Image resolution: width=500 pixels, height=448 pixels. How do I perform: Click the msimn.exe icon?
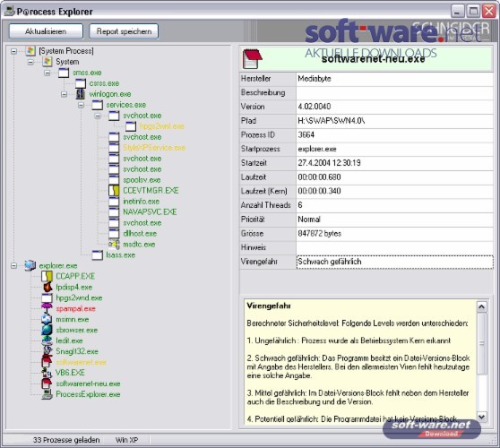point(47,319)
